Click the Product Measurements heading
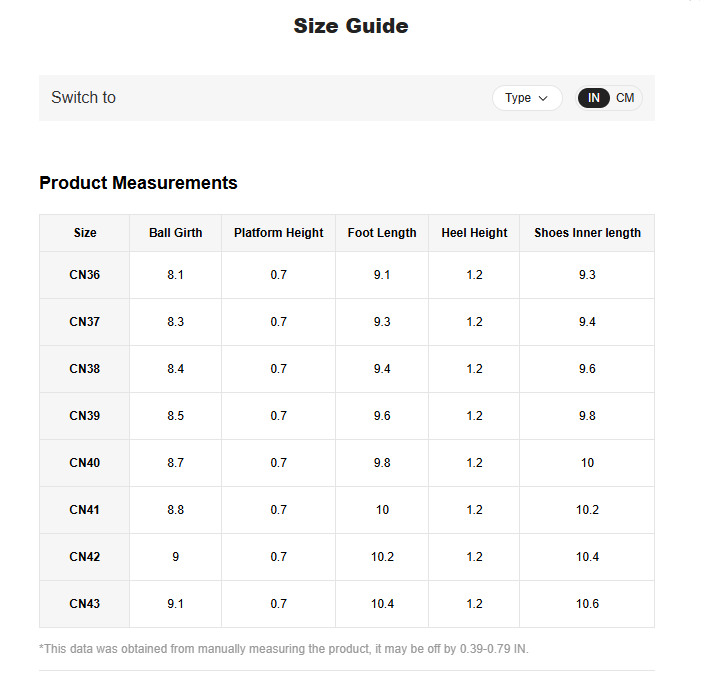 138,183
